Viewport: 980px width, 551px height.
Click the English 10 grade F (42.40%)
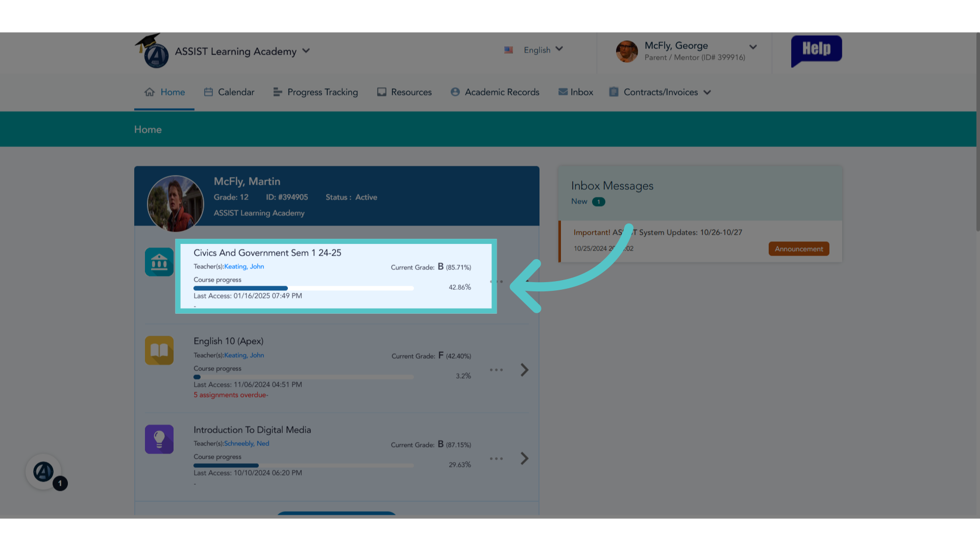point(431,356)
